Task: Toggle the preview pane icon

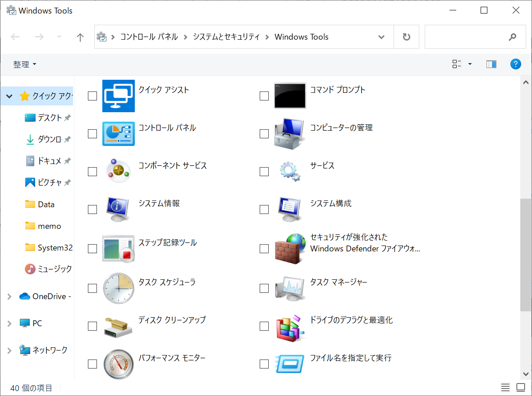Action: [x=491, y=64]
